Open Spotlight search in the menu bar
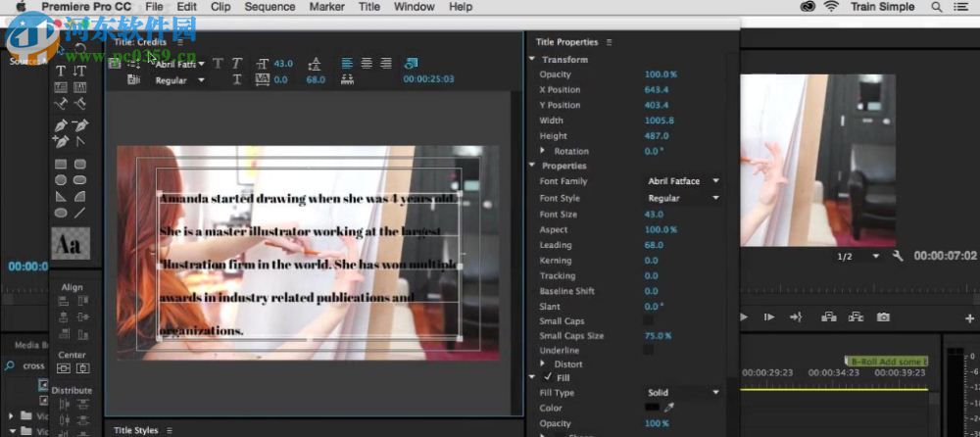The width and height of the screenshot is (980, 437). pyautogui.click(x=936, y=7)
